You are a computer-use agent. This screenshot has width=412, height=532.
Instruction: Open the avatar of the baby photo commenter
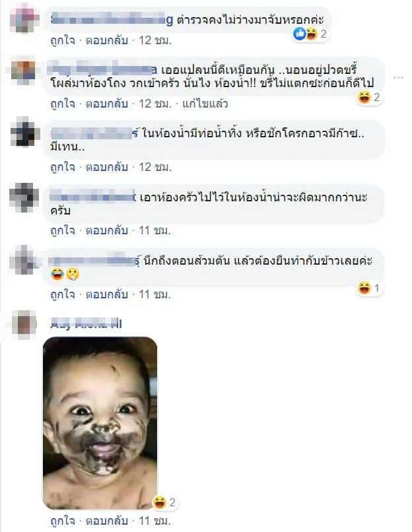click(x=24, y=325)
